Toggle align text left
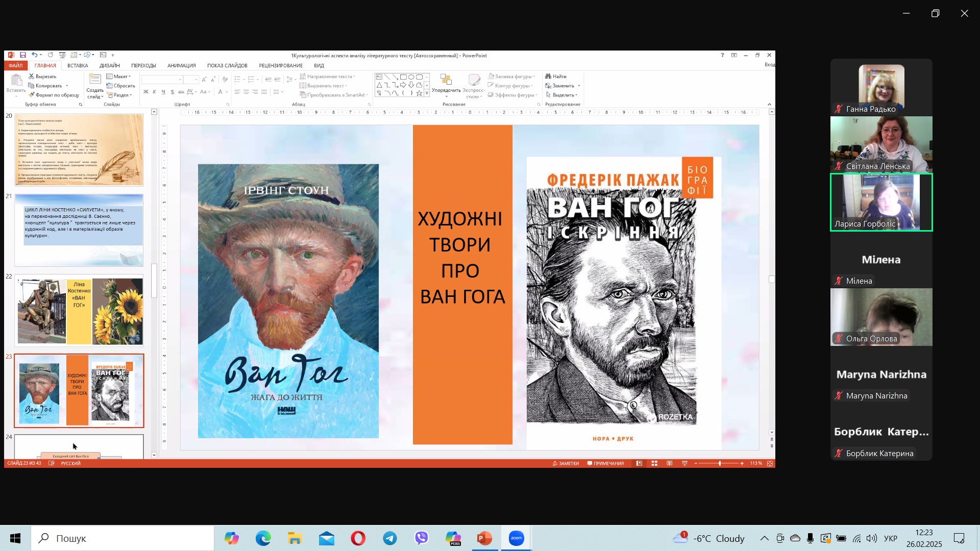 pyautogui.click(x=237, y=92)
